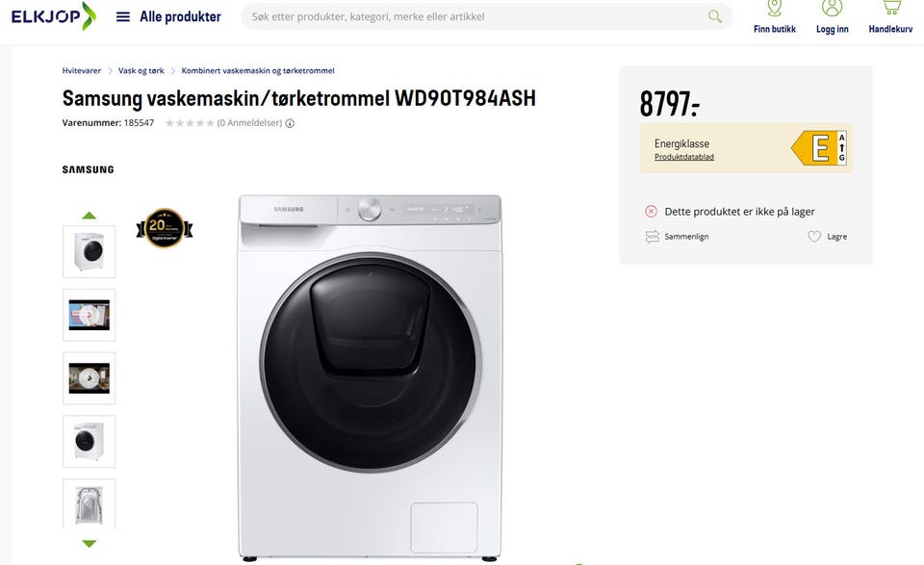This screenshot has width=924, height=565.
Task: Click the star rating for reviews
Action: tap(190, 123)
